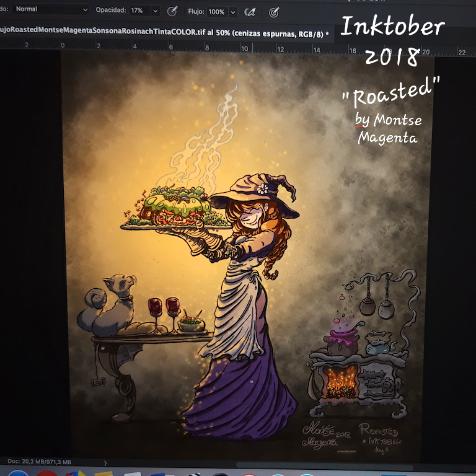Screen dimensions: 476x476
Task: Open the status bar arrow menu
Action: click(105, 462)
